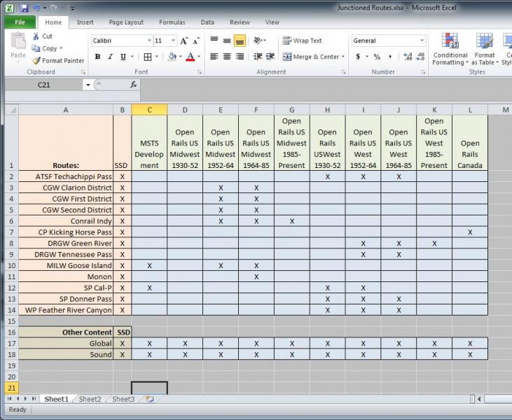Go to last sheet navigation arrow

click(x=34, y=399)
